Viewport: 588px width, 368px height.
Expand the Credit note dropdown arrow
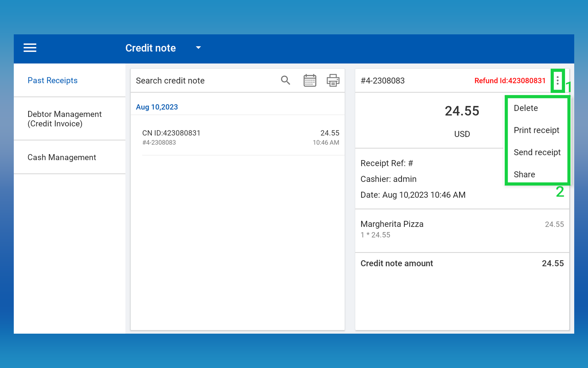198,48
